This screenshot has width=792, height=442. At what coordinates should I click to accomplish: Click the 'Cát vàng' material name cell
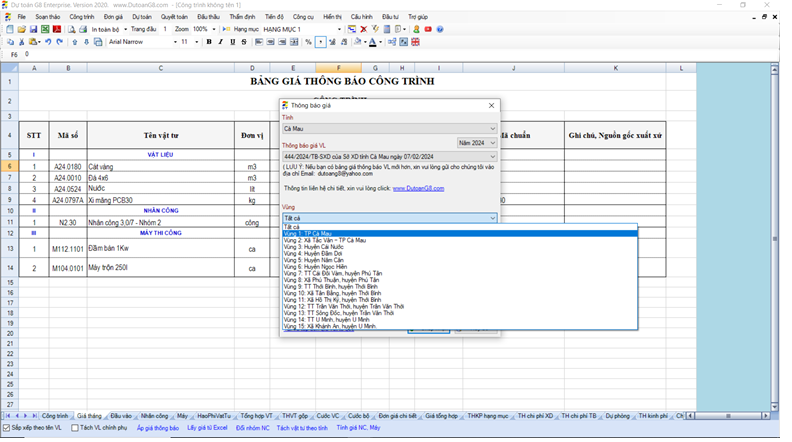[101, 167]
